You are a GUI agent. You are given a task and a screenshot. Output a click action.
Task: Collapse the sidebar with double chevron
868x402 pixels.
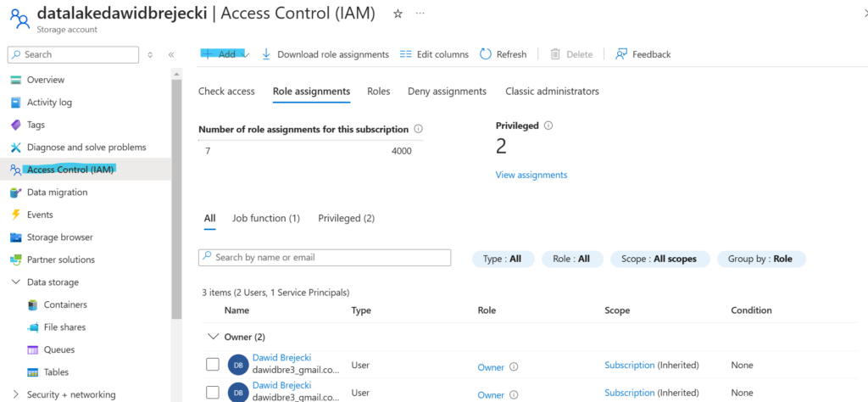click(171, 54)
